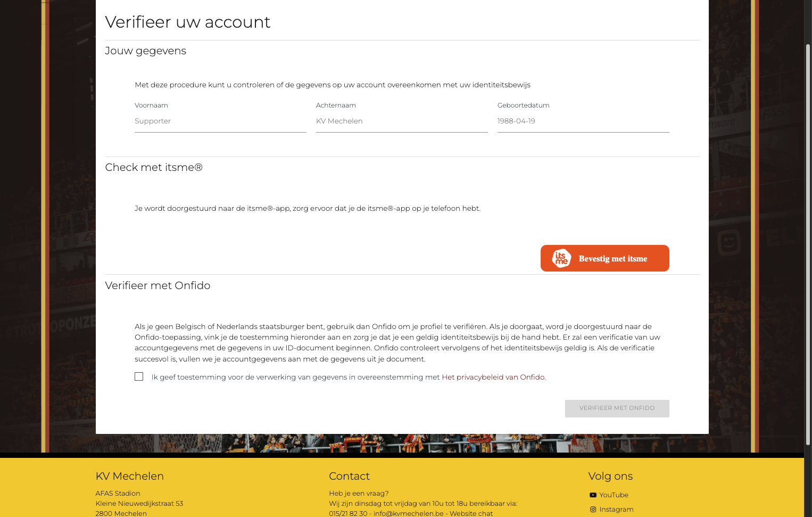The image size is (812, 517).
Task: Open Het privacybeleid van Onfido link
Action: pyautogui.click(x=493, y=377)
